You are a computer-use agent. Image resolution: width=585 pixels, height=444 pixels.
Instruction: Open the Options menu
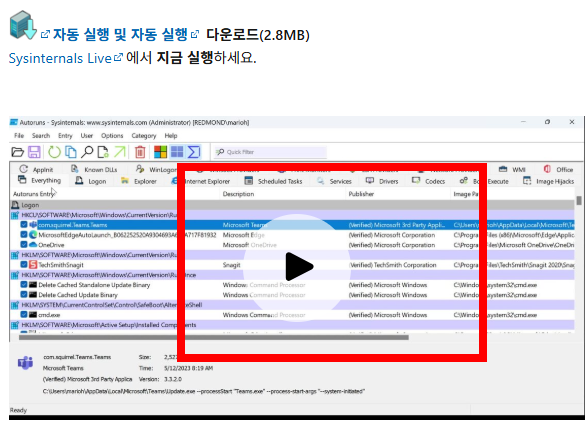[x=112, y=135]
